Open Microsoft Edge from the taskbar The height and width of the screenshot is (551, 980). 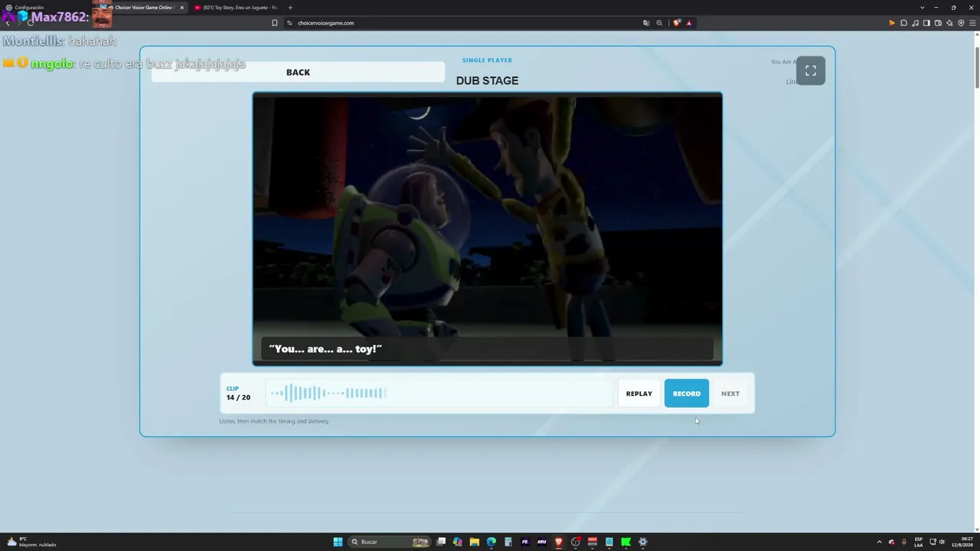click(492, 542)
